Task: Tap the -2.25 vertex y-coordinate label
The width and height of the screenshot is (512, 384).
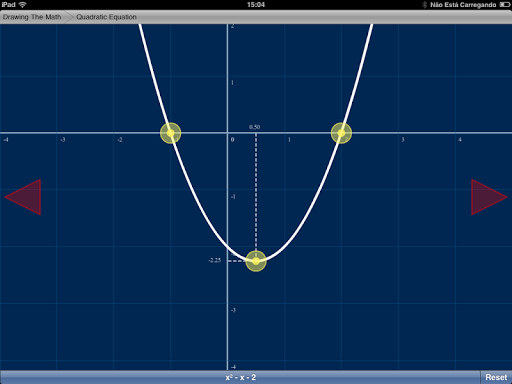Action: pyautogui.click(x=215, y=260)
